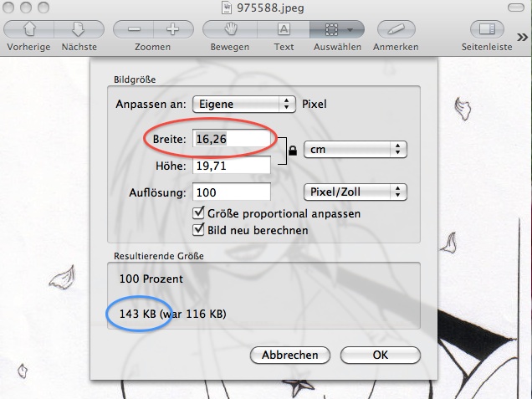
Task: Open the cm unit dropdown
Action: [355, 150]
